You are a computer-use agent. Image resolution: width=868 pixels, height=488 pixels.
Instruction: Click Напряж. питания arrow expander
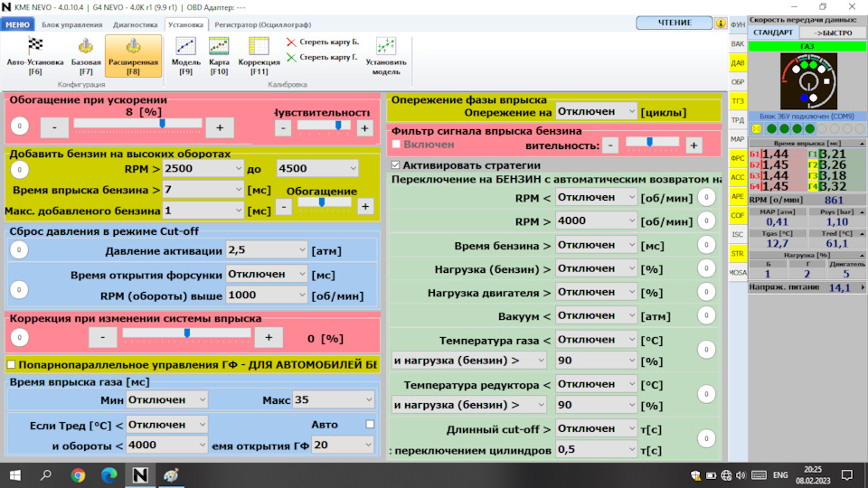click(863, 287)
